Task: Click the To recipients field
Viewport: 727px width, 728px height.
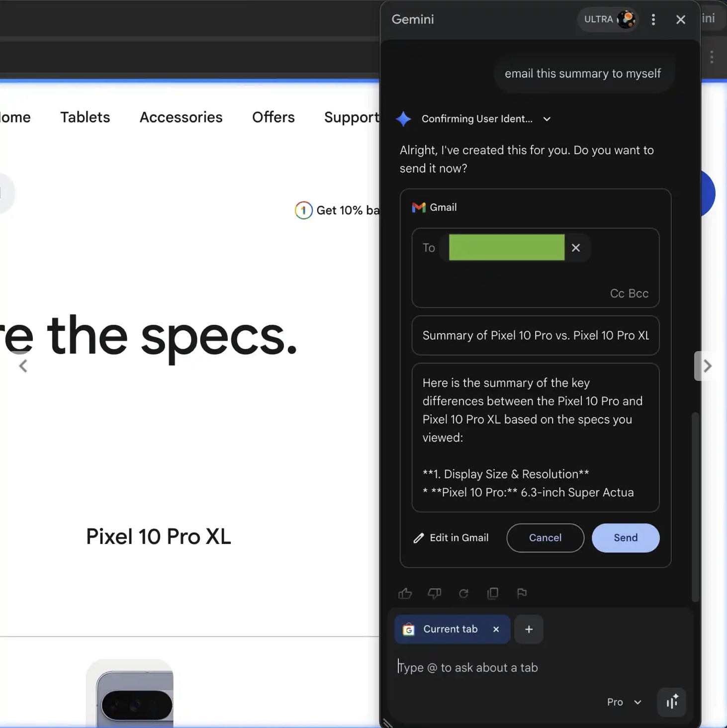Action: tap(536, 268)
